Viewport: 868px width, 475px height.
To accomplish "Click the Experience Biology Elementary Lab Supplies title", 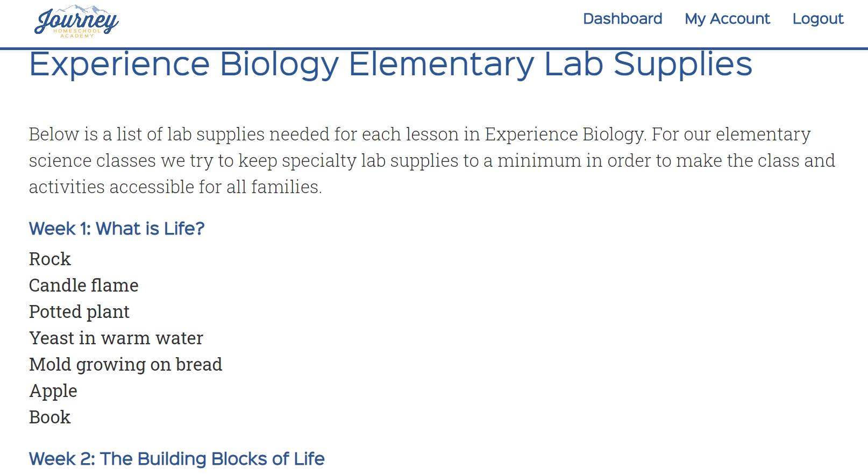I will tap(390, 65).
